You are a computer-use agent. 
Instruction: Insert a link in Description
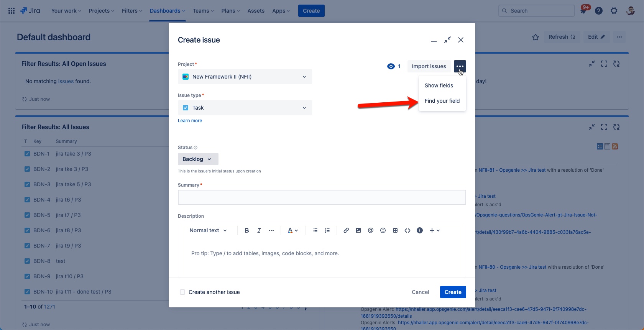346,230
